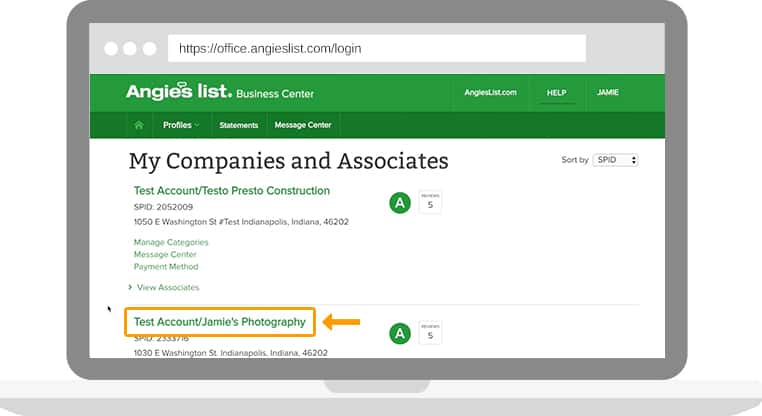Go to the Statements tab

[x=239, y=125]
